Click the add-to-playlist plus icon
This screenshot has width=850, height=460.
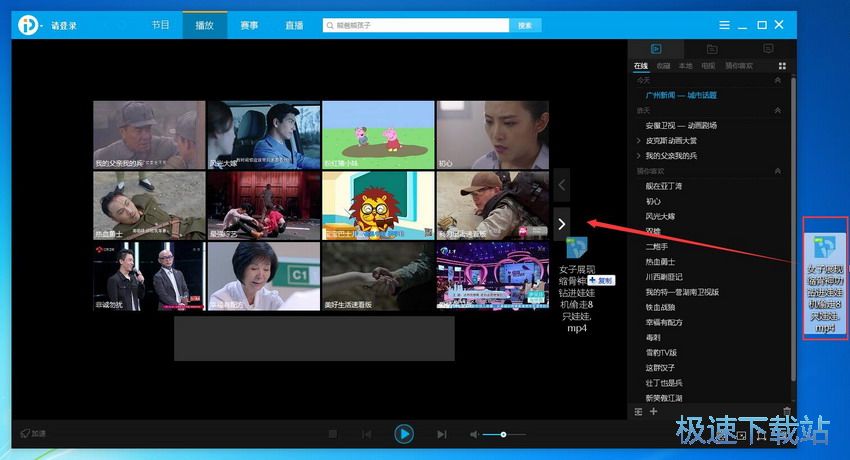(653, 412)
